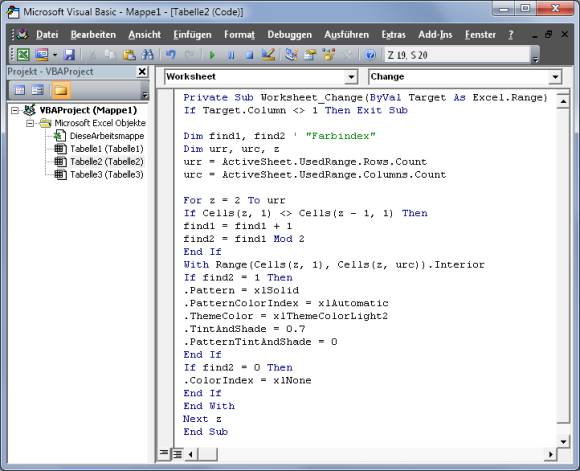The image size is (580, 471).
Task: Stop execution with the reset square icon
Action: [250, 55]
